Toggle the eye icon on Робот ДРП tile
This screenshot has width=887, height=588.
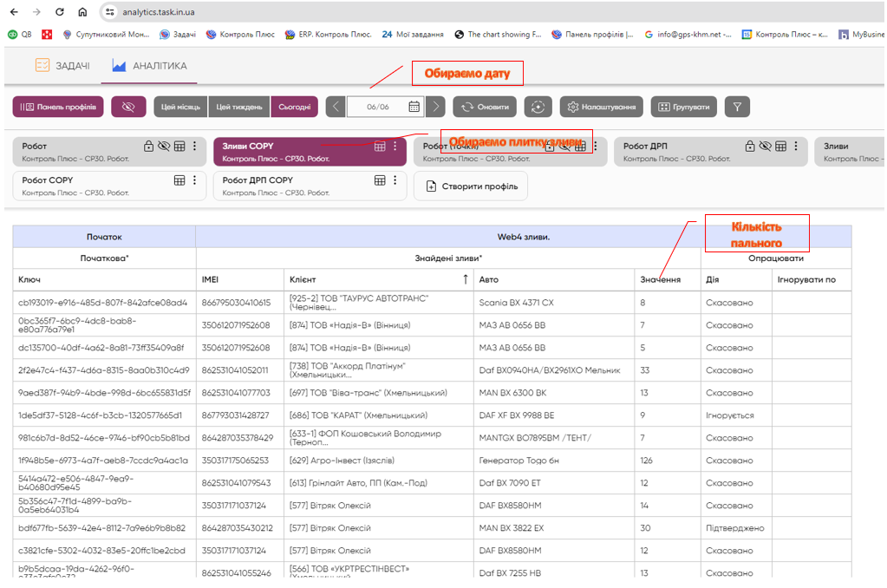point(766,146)
